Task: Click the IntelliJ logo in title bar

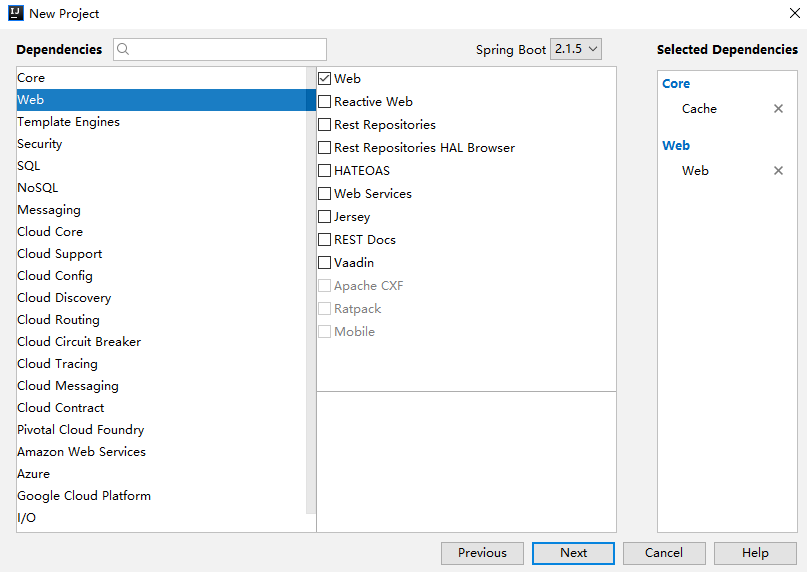Action: click(15, 13)
